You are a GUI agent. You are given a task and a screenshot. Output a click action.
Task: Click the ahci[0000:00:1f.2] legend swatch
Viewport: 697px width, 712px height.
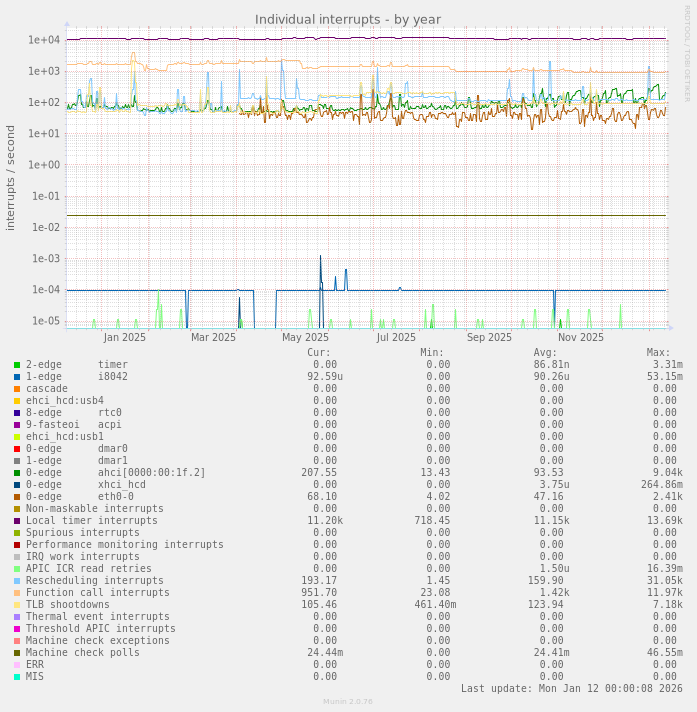coord(17,473)
